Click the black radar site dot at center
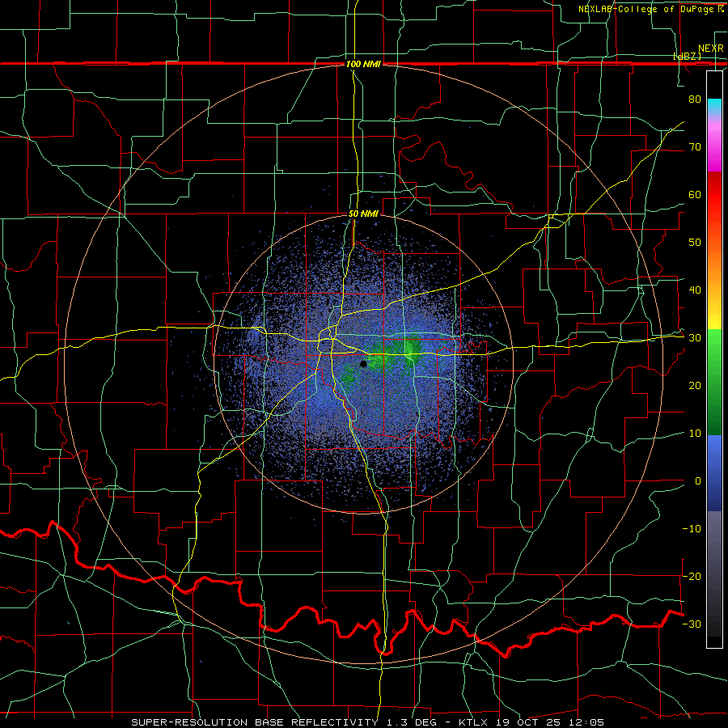 [x=363, y=364]
